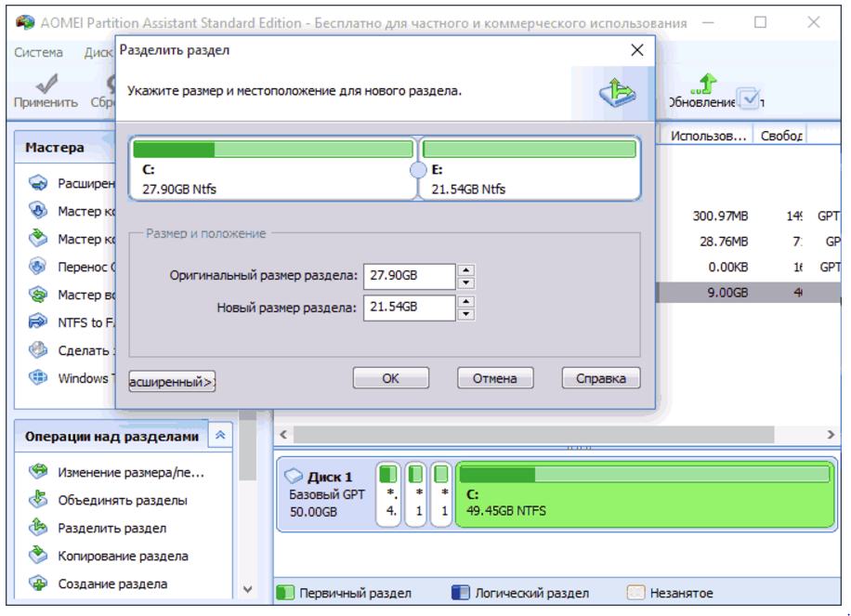Click the Оригинальный размер раздела field

tap(409, 276)
